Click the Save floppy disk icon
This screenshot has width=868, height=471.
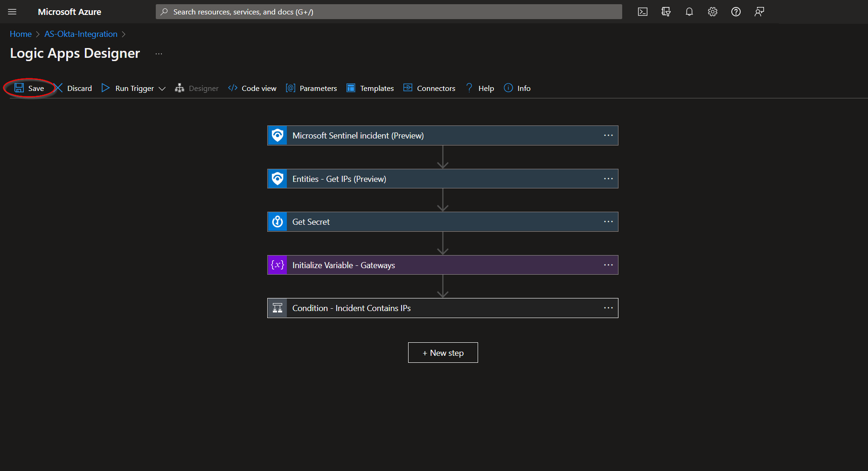(19, 88)
